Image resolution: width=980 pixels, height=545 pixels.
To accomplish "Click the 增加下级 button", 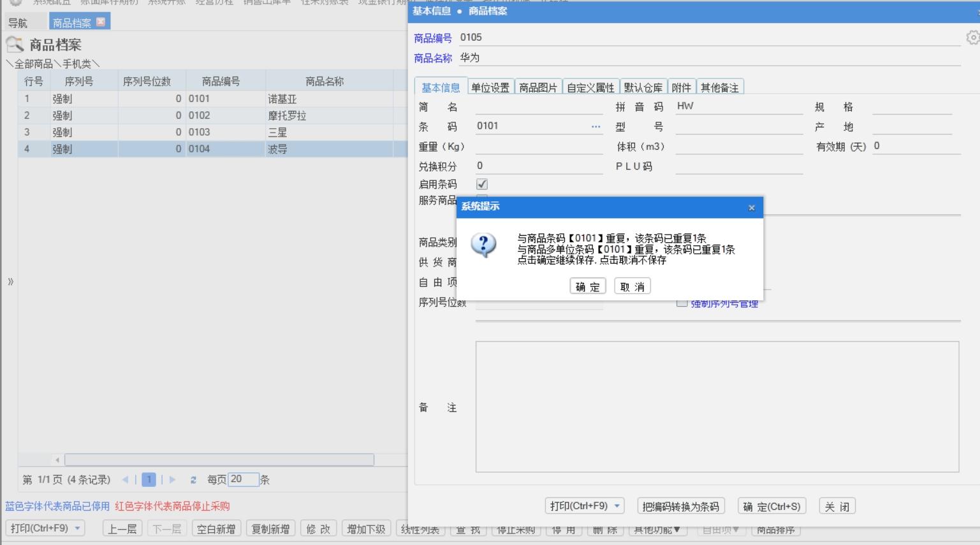I will 366,528.
